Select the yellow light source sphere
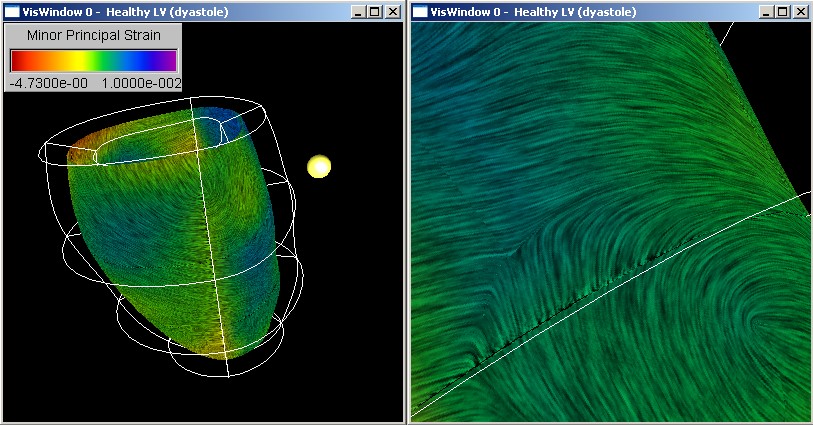This screenshot has height=425, width=813. (319, 166)
